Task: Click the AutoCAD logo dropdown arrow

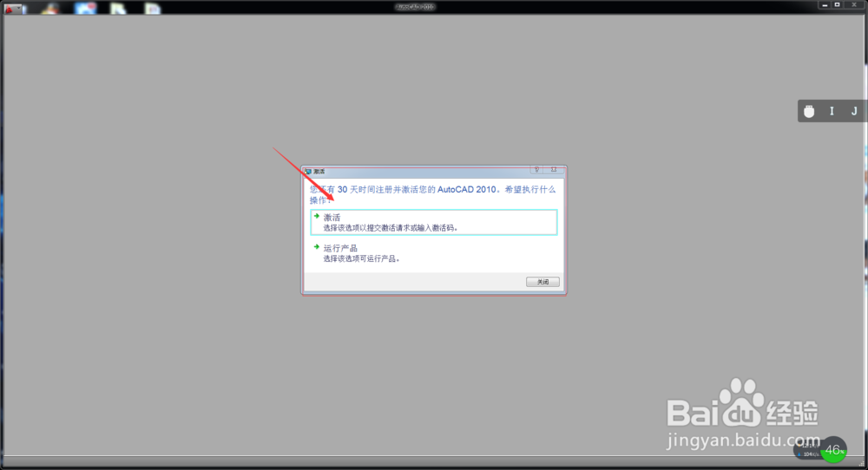Action: [19, 9]
